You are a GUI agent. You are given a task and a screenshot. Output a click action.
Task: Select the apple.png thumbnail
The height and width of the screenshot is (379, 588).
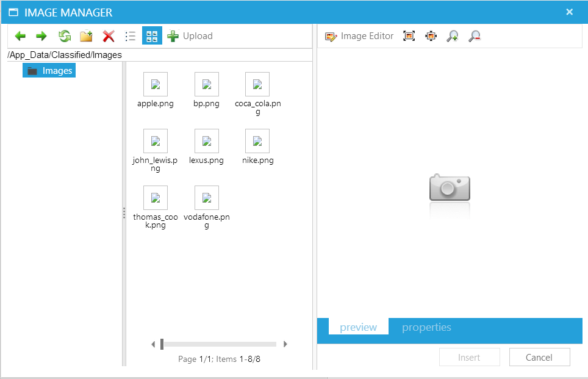(156, 84)
